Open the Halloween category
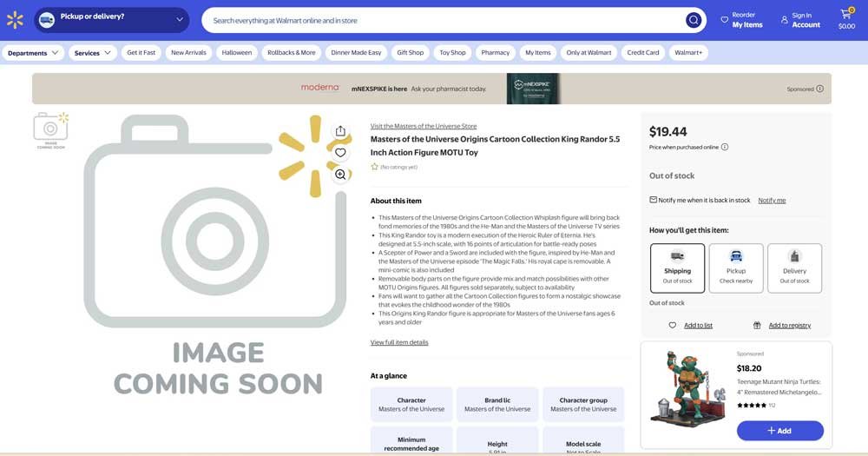 point(237,53)
